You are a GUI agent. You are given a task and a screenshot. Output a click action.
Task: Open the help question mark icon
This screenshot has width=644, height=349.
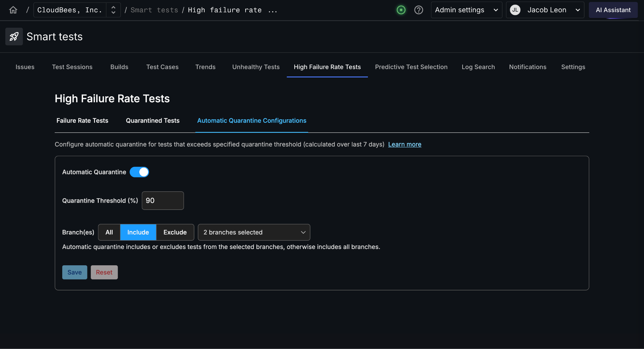[419, 10]
